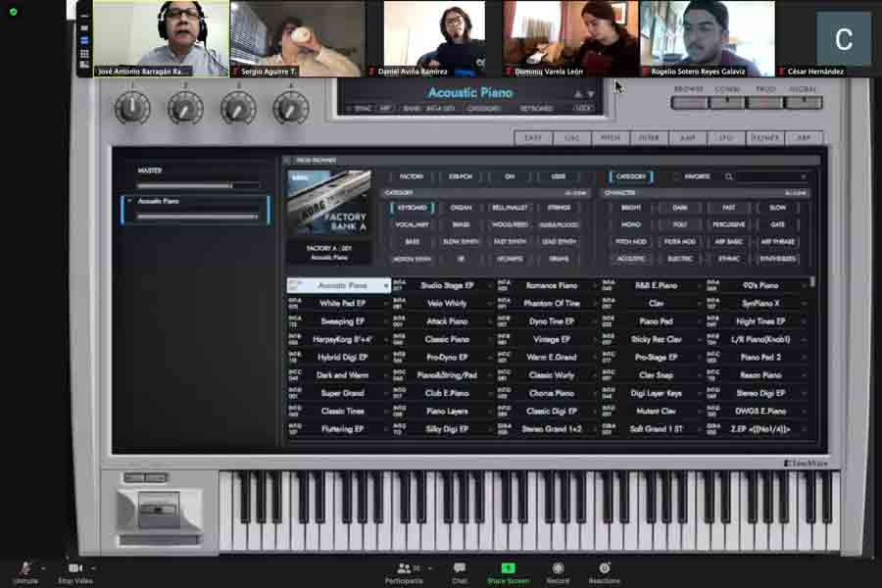
Task: Click the green encryption shield icon
Action: (x=13, y=11)
